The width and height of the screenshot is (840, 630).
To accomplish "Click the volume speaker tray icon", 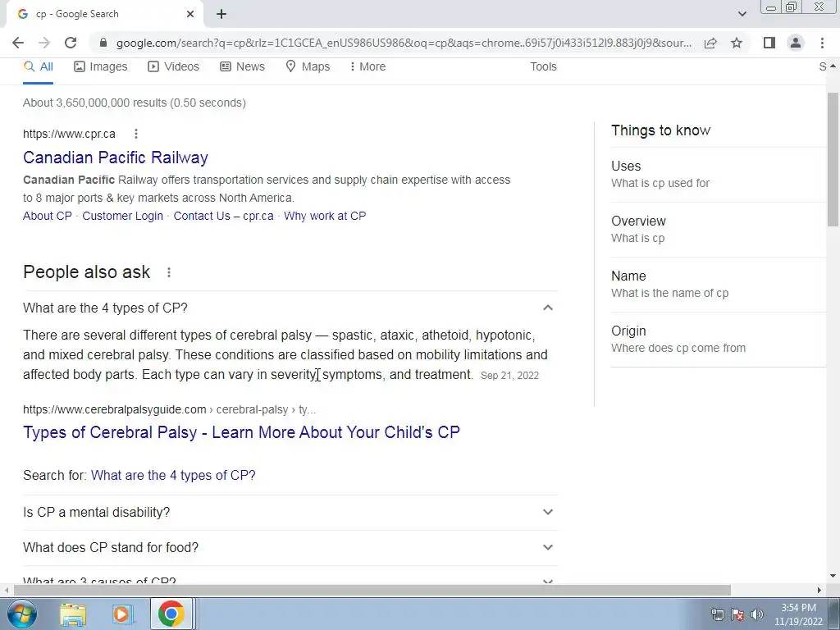I will (x=757, y=614).
